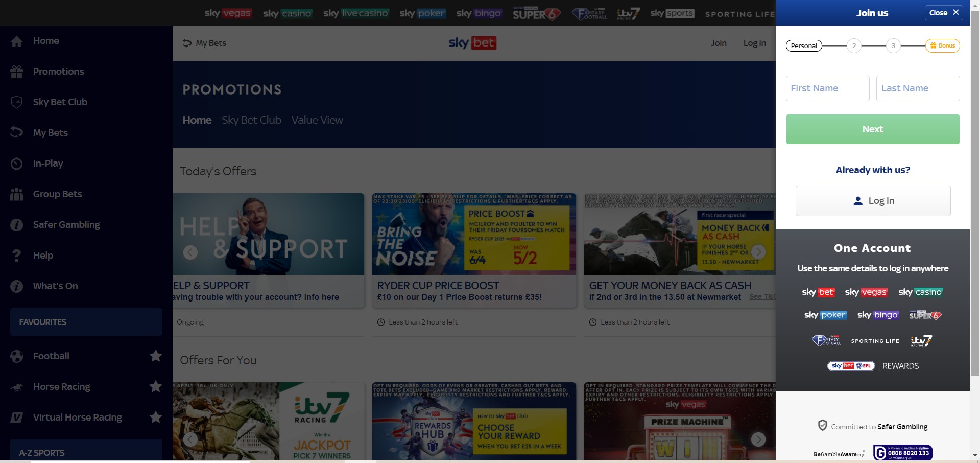Select the Bonus registration step
980x463 pixels.
pyautogui.click(x=943, y=45)
